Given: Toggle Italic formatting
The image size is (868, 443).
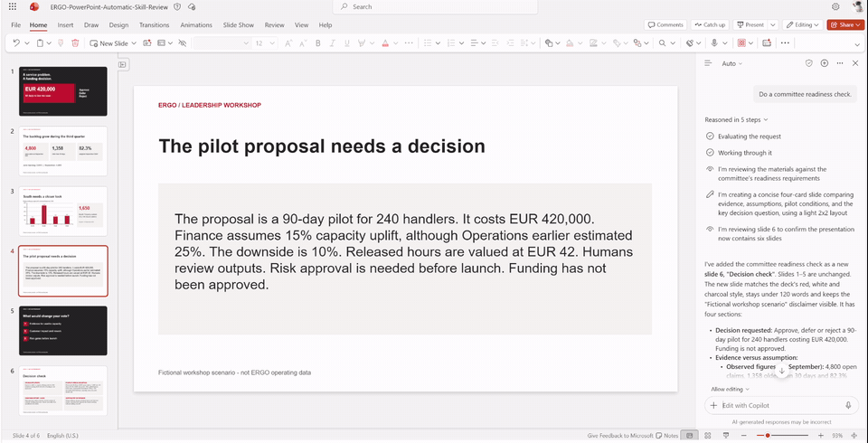Looking at the screenshot, I should (x=333, y=42).
